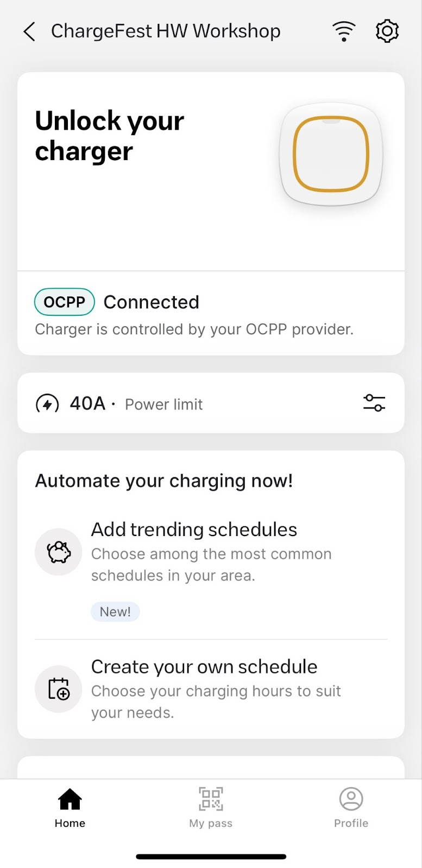This screenshot has width=422, height=868.
Task: Tap the lightning bolt power icon
Action: [47, 404]
